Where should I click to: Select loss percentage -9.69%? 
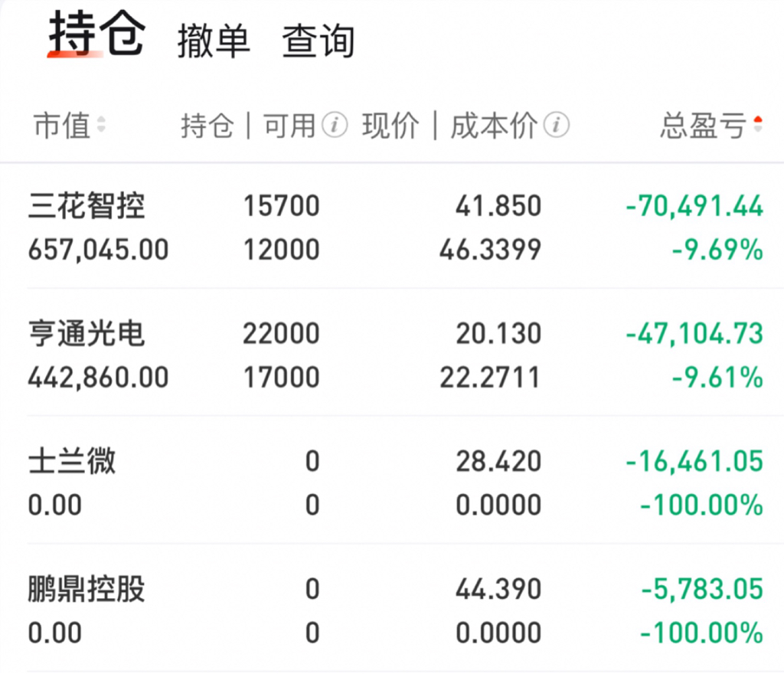tap(717, 250)
